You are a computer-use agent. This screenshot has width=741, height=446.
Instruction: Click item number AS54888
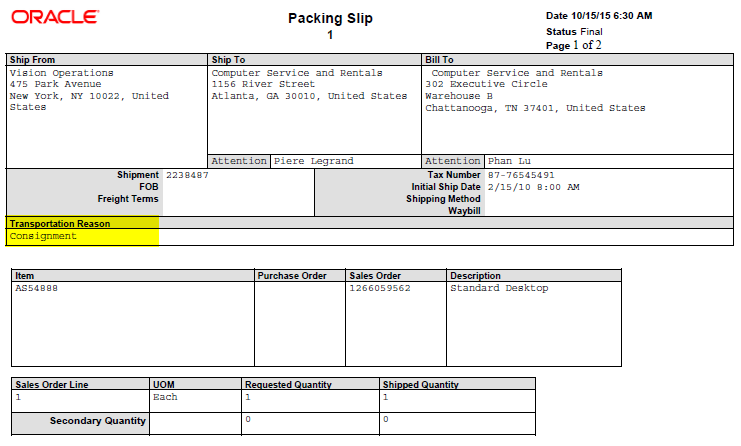pos(36,288)
